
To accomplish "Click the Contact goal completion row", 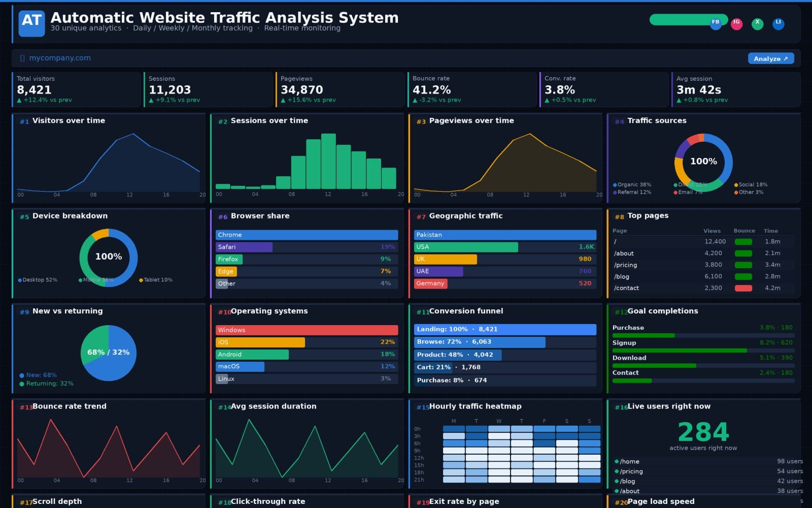I will click(x=703, y=376).
